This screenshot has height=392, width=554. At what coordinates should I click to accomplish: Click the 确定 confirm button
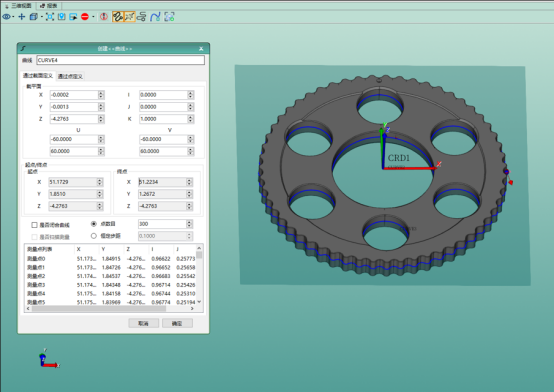point(177,323)
